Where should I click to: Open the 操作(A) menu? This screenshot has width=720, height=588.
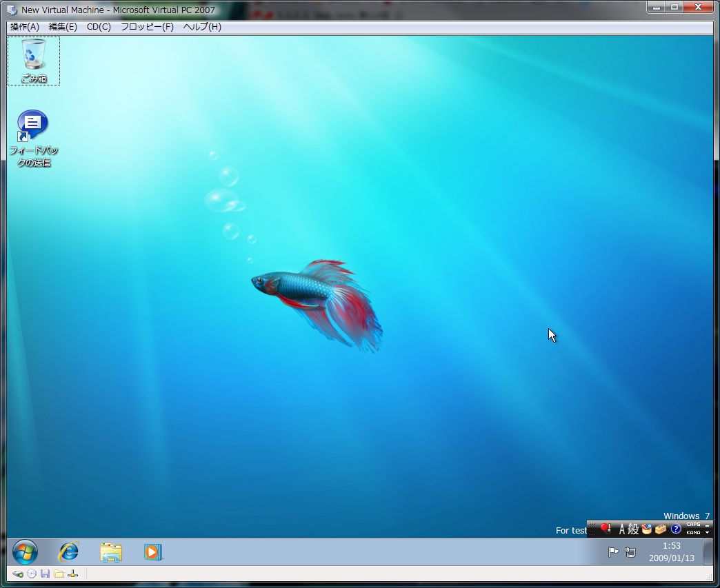coord(25,27)
